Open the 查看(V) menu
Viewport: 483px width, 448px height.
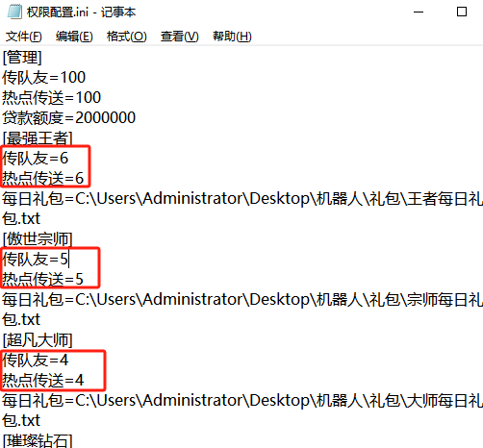click(x=180, y=37)
